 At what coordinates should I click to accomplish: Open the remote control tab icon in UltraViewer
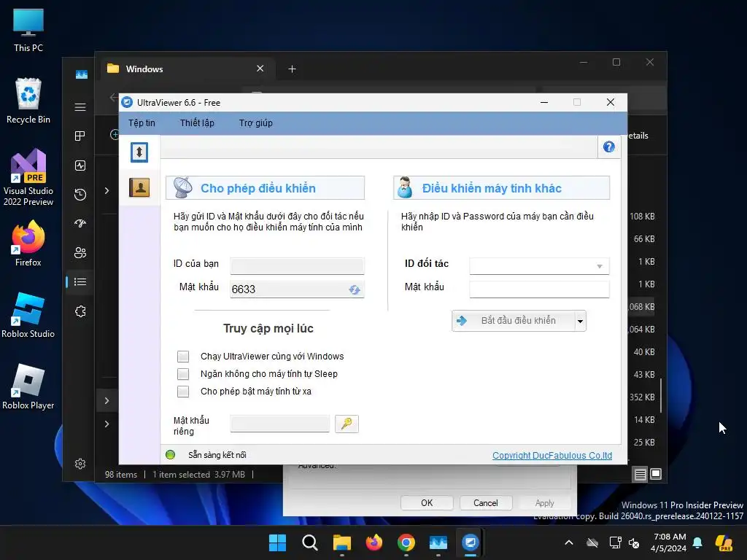(x=139, y=152)
